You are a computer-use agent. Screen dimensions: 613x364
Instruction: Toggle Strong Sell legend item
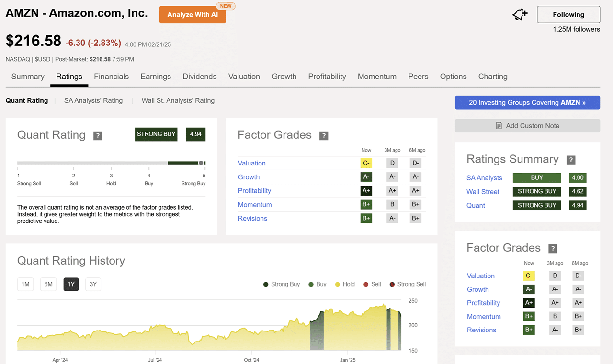coord(408,284)
